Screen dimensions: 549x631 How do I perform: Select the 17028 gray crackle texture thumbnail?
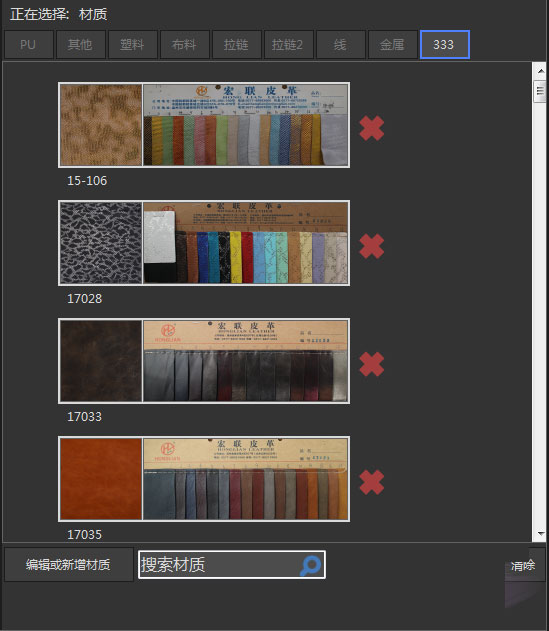coord(101,243)
